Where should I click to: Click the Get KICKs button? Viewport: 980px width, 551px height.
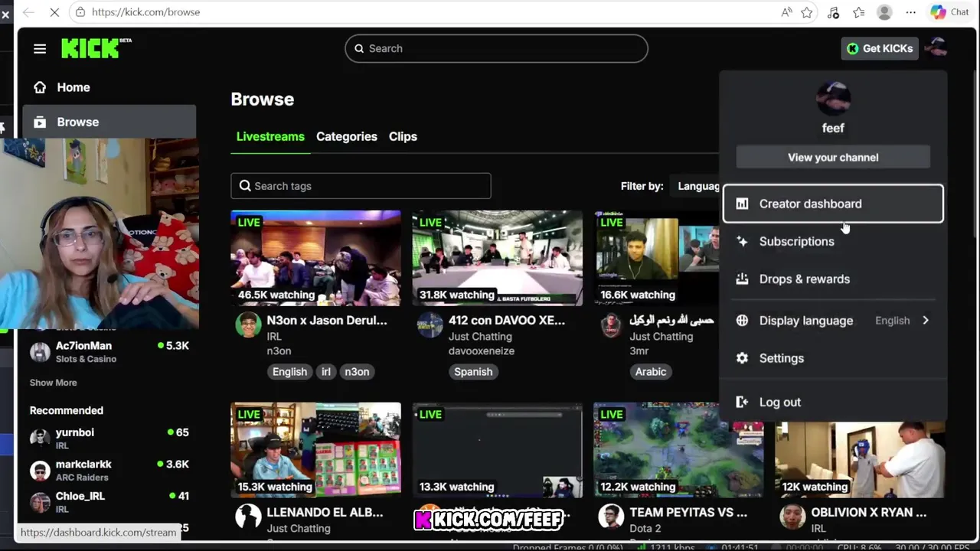(x=880, y=48)
